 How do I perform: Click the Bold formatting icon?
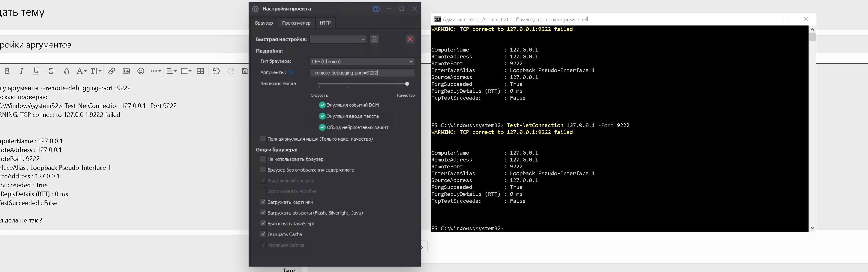[x=7, y=71]
